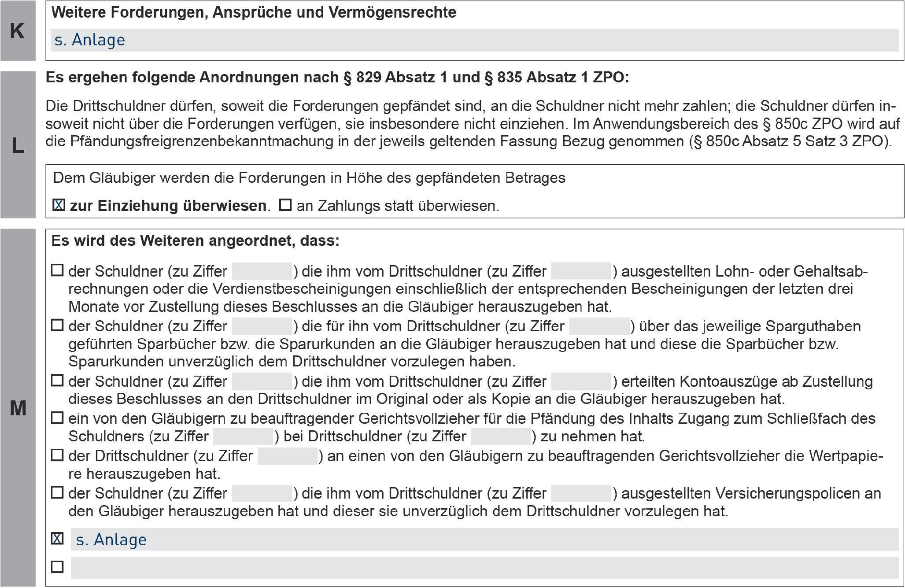
Task: Tick the empty last checkbox in section M
Action: (x=57, y=567)
